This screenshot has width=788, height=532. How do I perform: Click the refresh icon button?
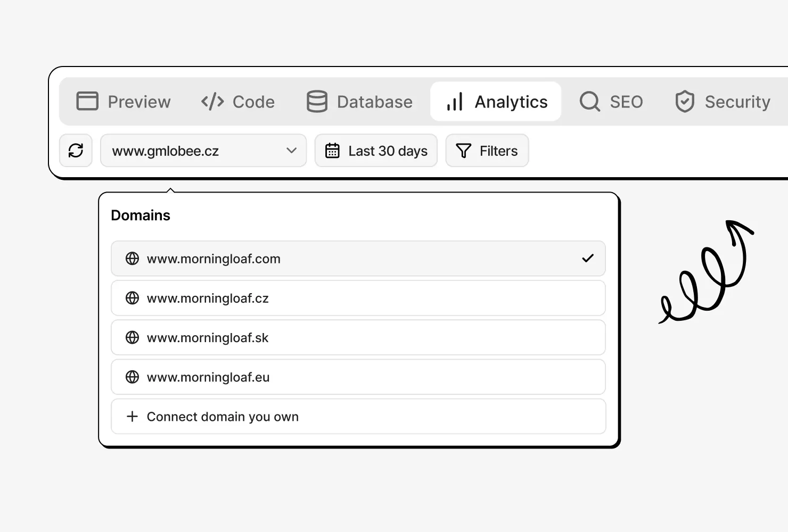pos(76,151)
